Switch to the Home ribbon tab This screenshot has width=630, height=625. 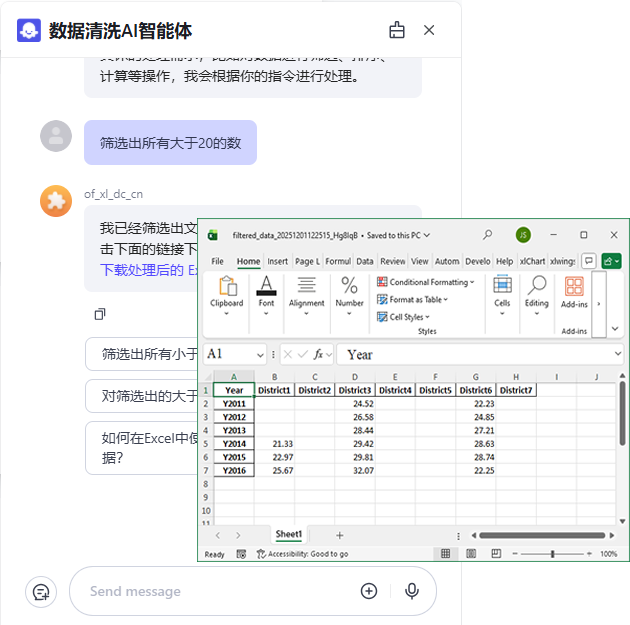[248, 261]
